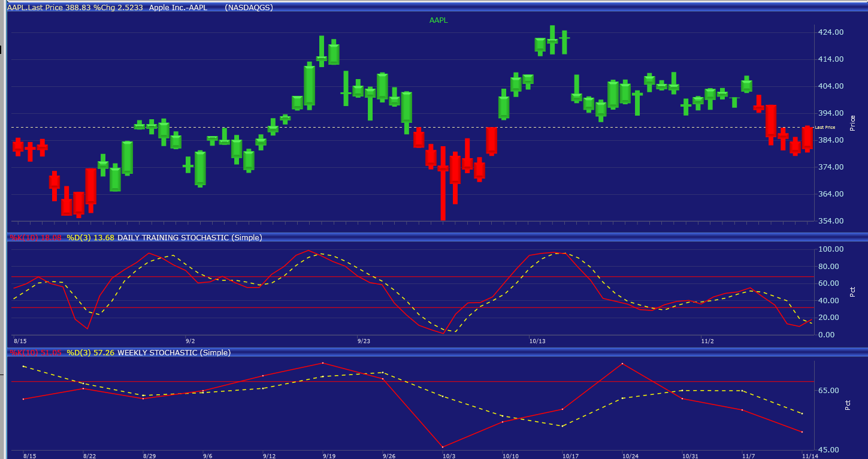Click the red '%K(10) 18.08' daily reading
The height and width of the screenshot is (459, 868).
[35, 238]
